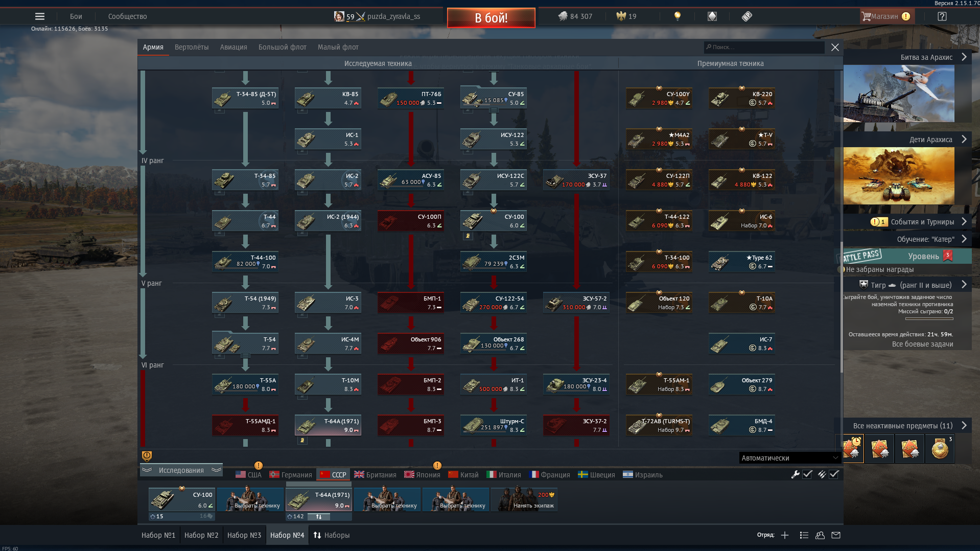Select the Израиль nation tab
This screenshot has width=980, height=551.
[643, 474]
